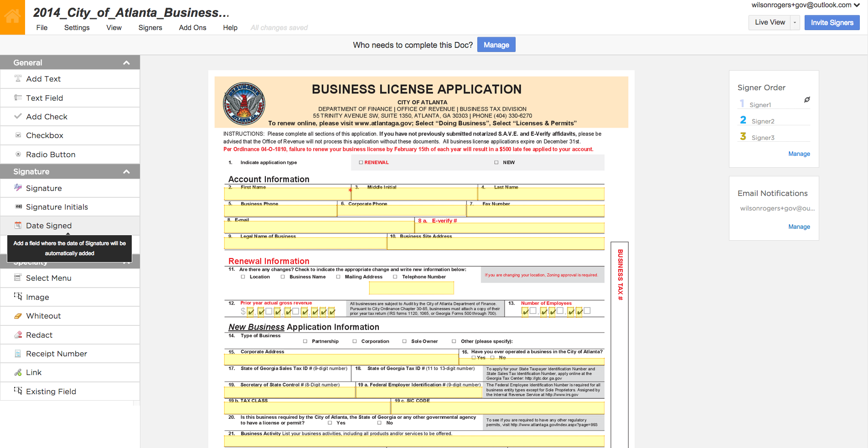Viewport: 868px width, 448px height.
Task: Open the Live View dropdown arrow
Action: point(794,22)
